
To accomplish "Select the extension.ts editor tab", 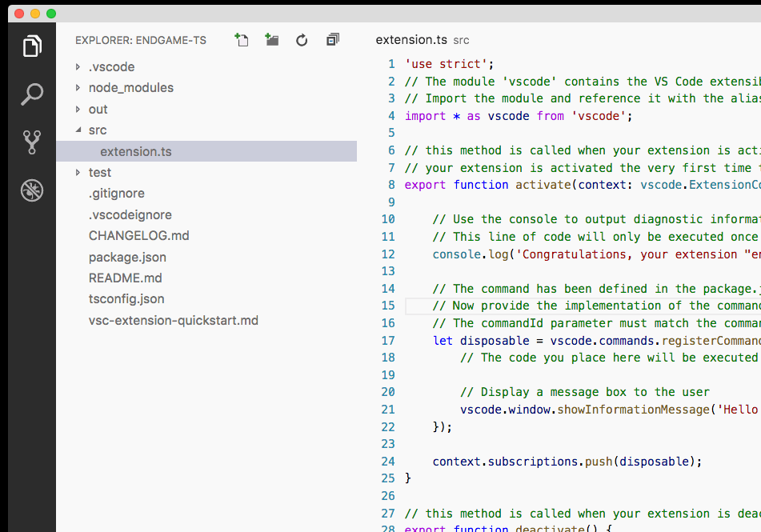I will [411, 39].
